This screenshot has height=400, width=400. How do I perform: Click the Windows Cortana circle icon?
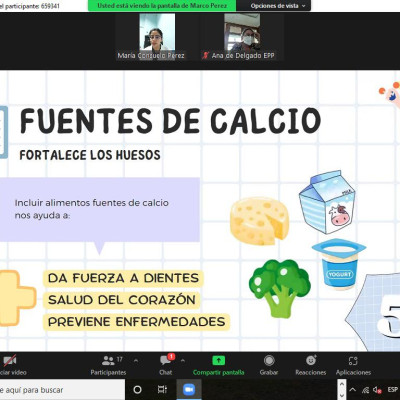pyautogui.click(x=137, y=389)
